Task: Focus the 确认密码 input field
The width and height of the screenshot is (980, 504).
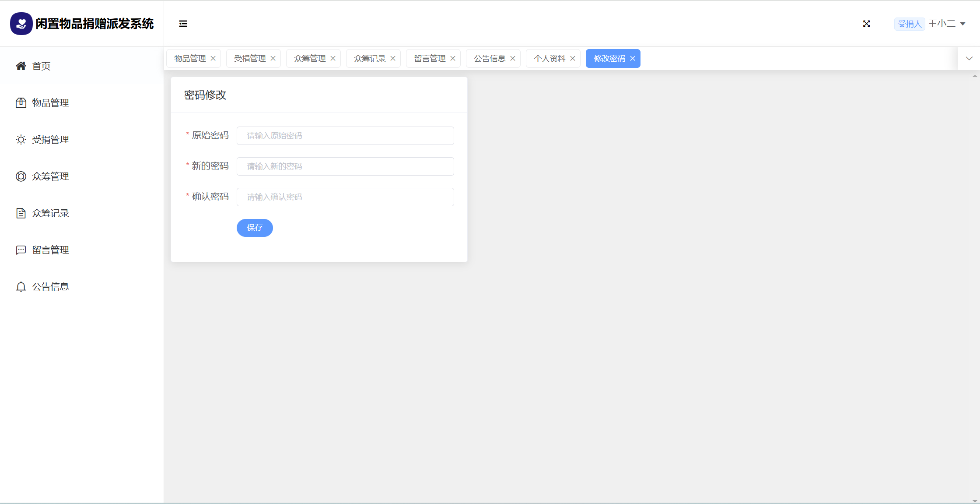Action: (x=345, y=197)
